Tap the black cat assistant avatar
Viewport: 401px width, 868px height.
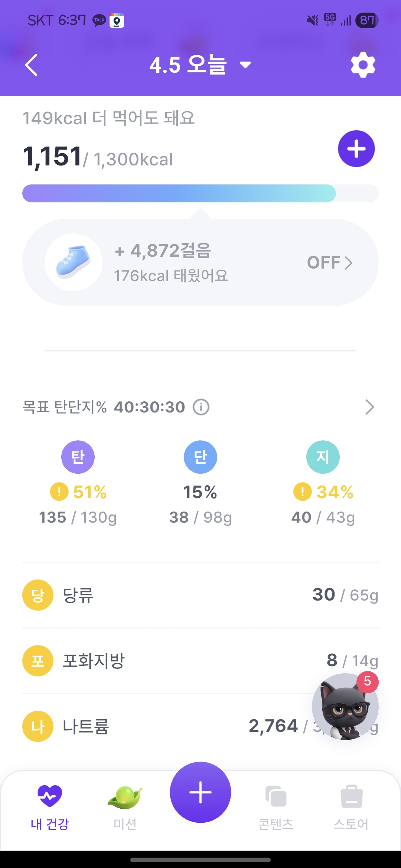pos(345,707)
